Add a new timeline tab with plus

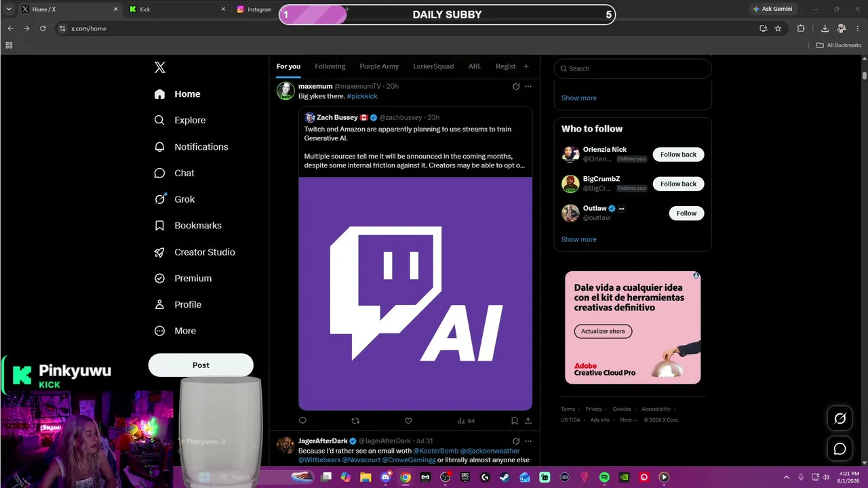526,66
